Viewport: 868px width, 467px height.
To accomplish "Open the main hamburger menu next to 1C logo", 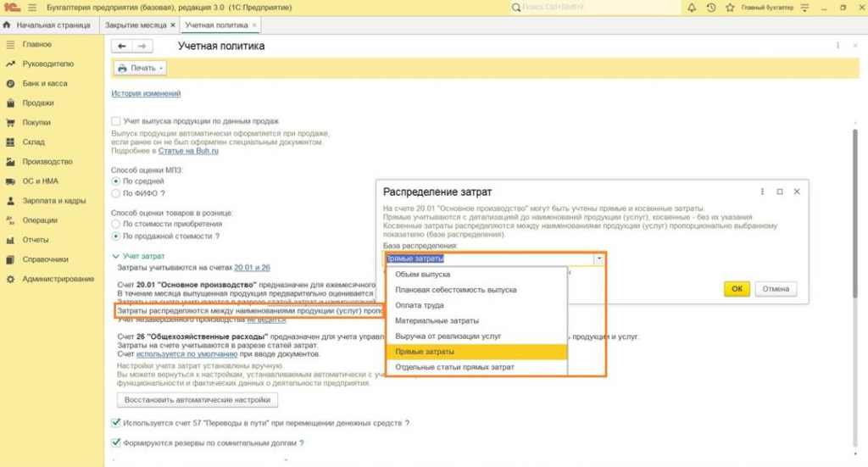I will coord(32,8).
